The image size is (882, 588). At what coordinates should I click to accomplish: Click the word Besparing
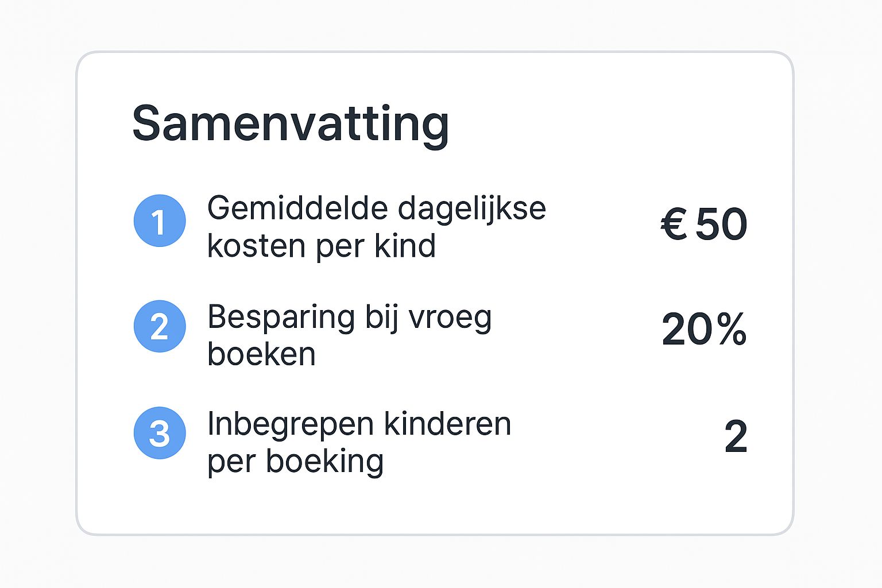(281, 318)
